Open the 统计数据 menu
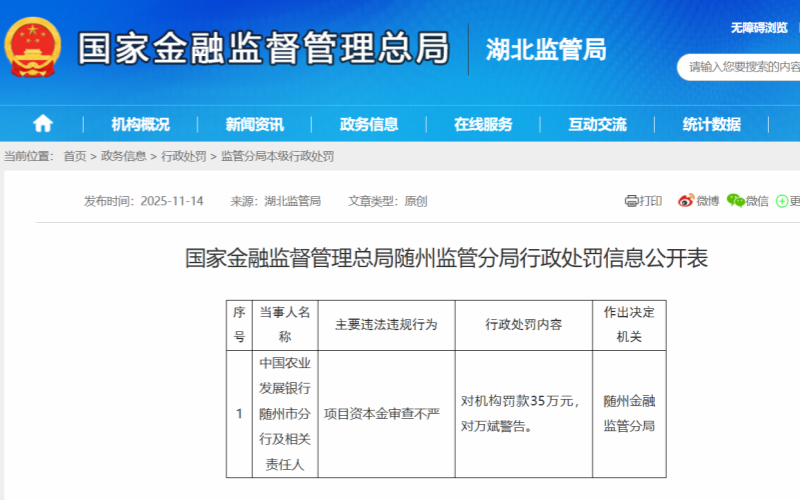Image resolution: width=800 pixels, height=500 pixels. pyautogui.click(x=712, y=124)
